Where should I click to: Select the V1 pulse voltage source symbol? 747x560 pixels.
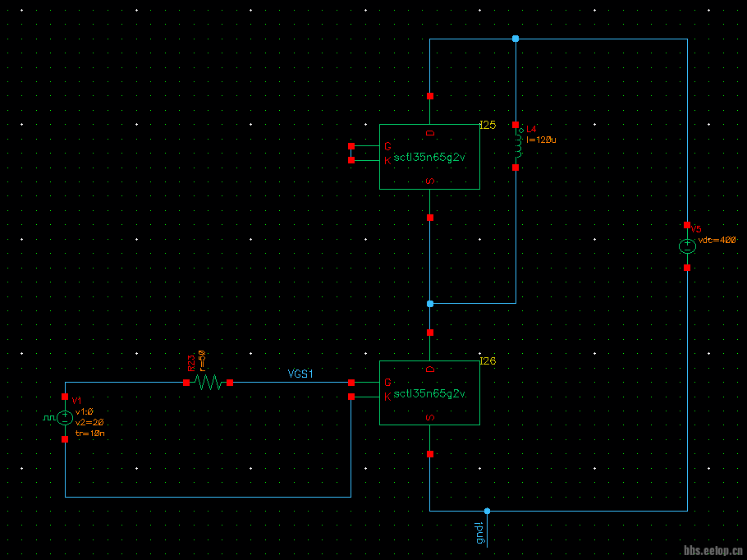coord(65,418)
